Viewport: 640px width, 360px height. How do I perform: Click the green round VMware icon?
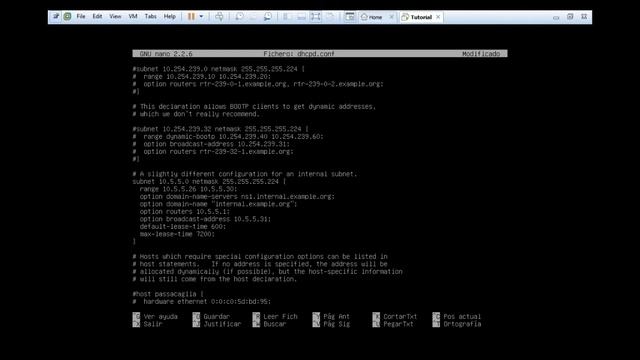click(x=67, y=16)
